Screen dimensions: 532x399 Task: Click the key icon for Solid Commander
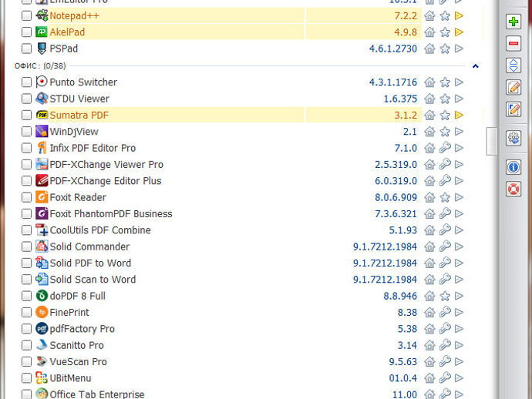[x=445, y=246]
